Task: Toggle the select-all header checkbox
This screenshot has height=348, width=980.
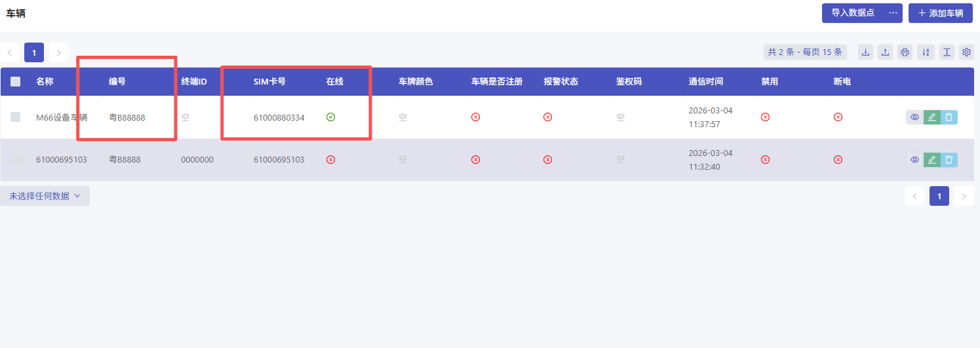Action: pyautogui.click(x=16, y=82)
